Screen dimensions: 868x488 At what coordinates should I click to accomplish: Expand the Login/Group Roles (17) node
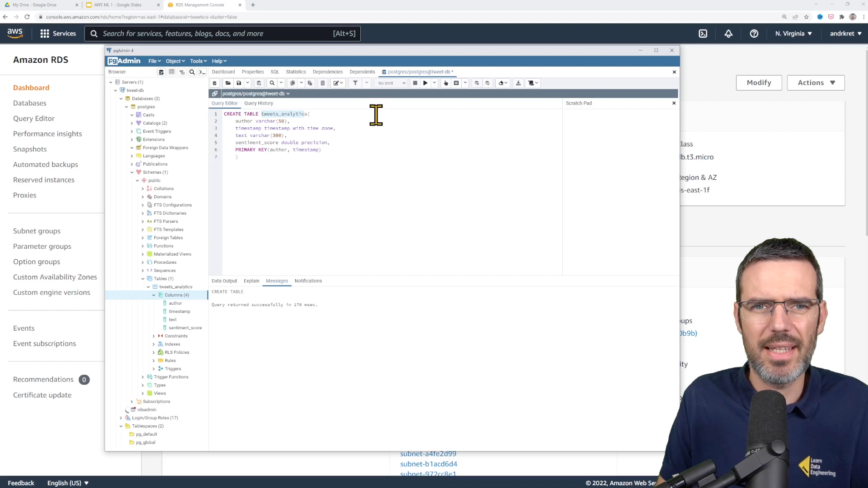(121, 418)
